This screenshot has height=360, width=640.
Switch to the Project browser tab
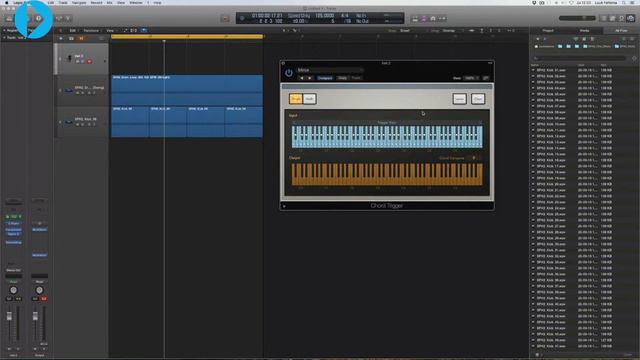(548, 31)
